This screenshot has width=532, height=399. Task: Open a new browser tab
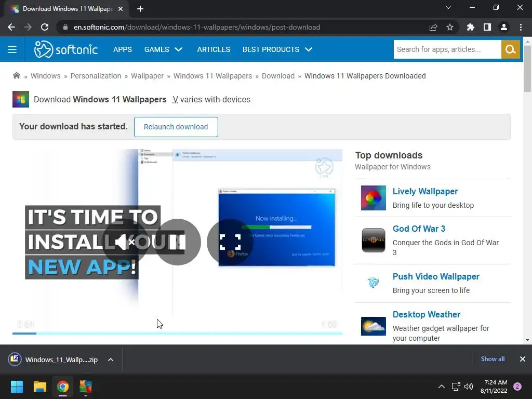(140, 9)
